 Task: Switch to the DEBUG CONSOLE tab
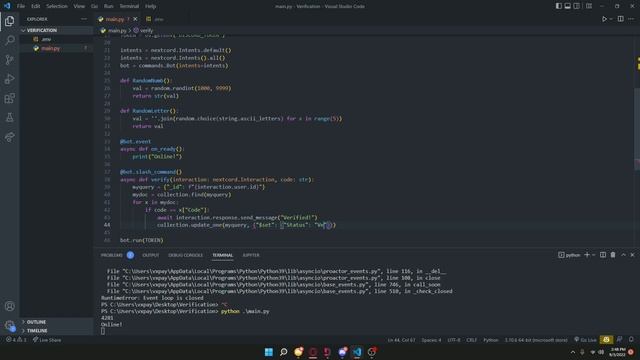(185, 255)
